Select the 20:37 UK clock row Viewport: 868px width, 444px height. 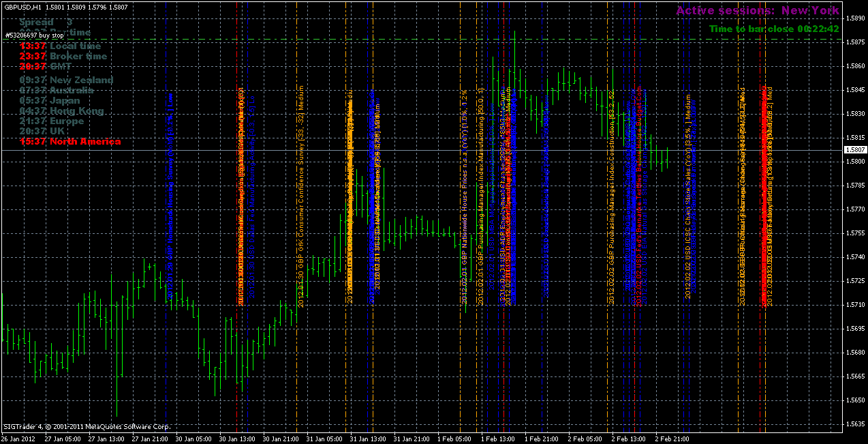coord(42,131)
